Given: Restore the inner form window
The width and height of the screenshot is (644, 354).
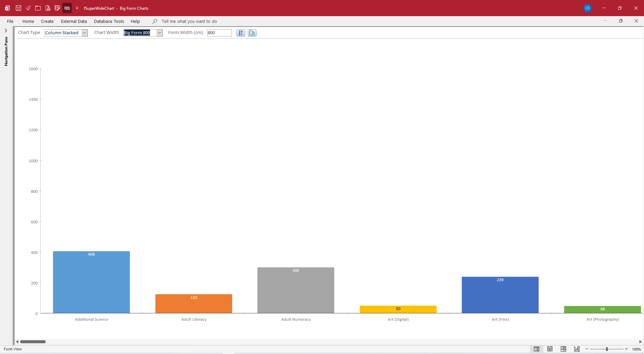Looking at the screenshot, I should point(621,21).
